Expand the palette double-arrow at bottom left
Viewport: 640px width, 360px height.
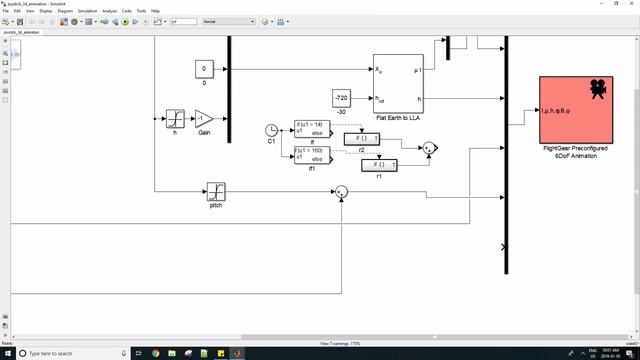pyautogui.click(x=5, y=335)
